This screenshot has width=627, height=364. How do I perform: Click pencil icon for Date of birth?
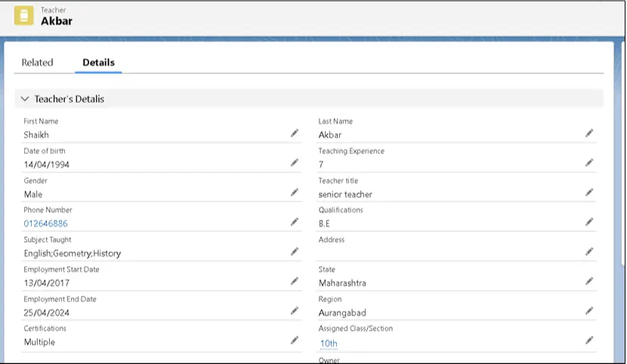pos(295,162)
